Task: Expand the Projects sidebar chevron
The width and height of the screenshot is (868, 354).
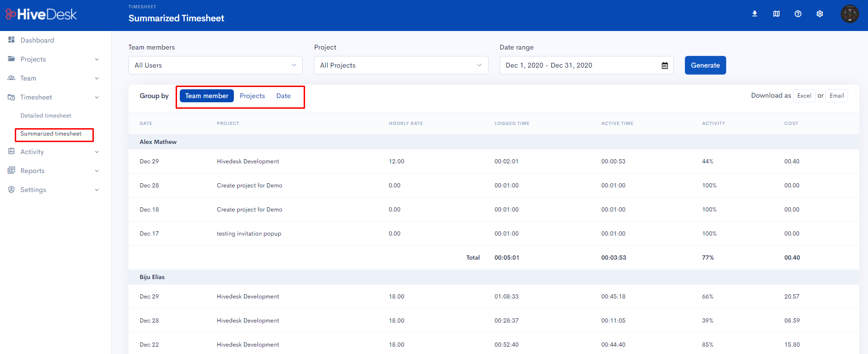Action: click(97, 59)
